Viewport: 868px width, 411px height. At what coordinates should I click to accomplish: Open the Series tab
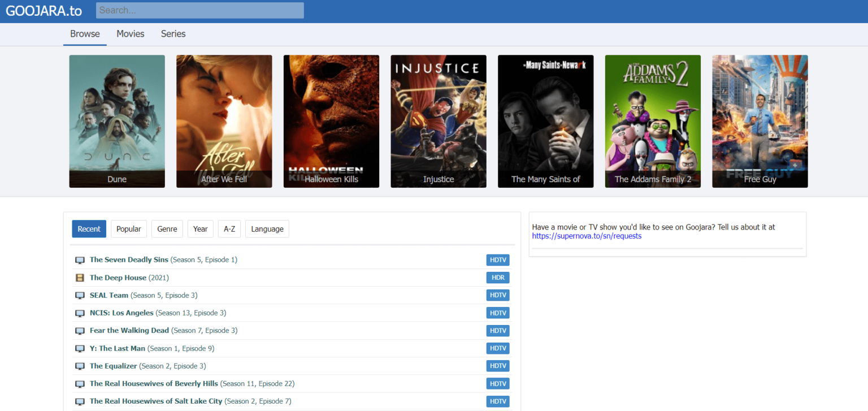pyautogui.click(x=173, y=34)
